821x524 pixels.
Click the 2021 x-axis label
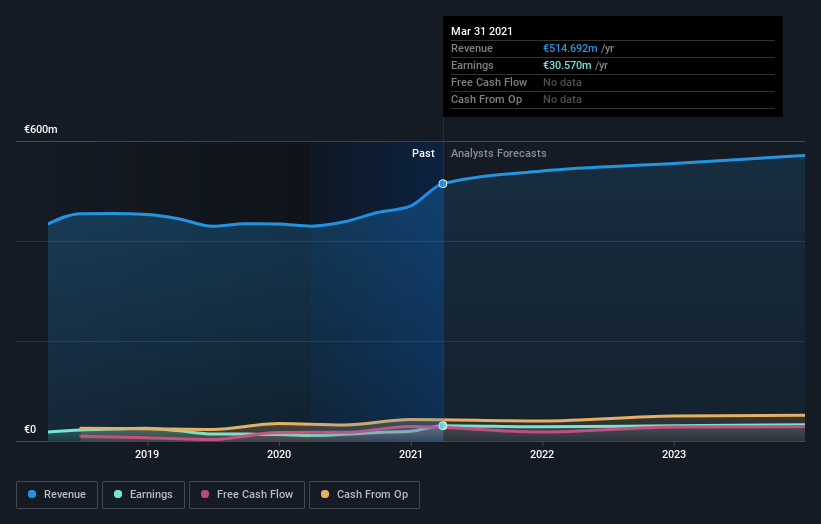point(411,454)
